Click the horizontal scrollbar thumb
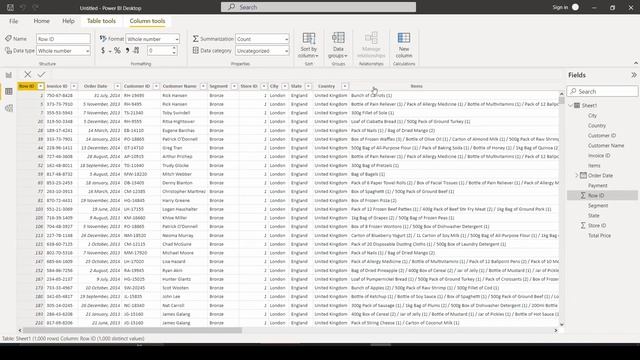This screenshot has height=360, width=640. [x=132, y=330]
